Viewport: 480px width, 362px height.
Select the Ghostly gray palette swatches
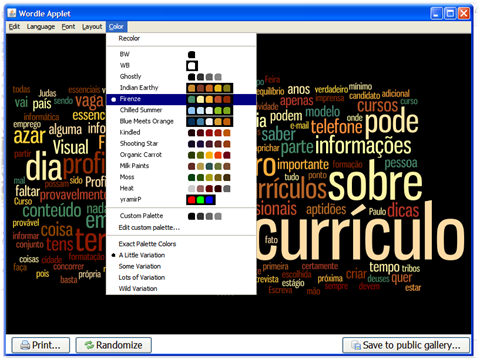pyautogui.click(x=205, y=77)
